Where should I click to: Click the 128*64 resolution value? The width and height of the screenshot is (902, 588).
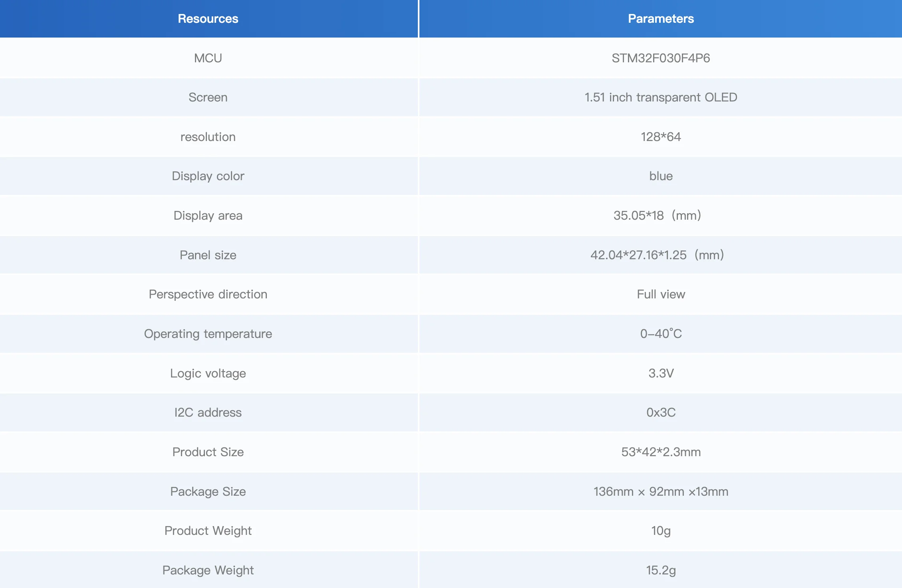(x=661, y=137)
